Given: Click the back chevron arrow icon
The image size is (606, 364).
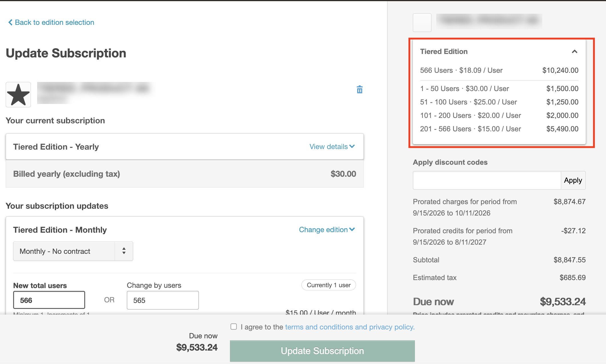Looking at the screenshot, I should click(10, 22).
